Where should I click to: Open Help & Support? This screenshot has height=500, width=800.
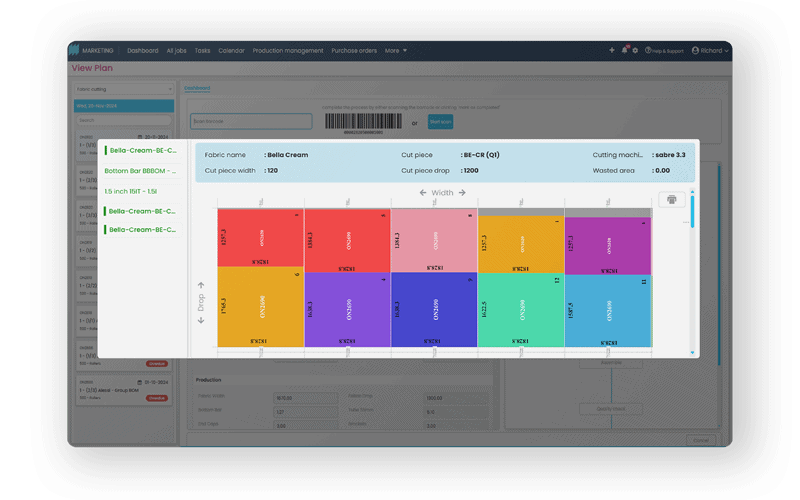(664, 50)
